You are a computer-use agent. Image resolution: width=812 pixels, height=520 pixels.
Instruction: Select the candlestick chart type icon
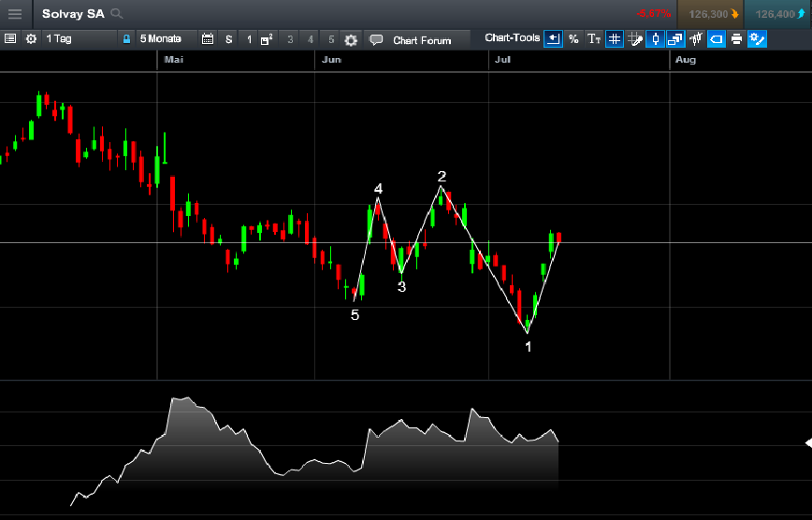click(x=655, y=39)
